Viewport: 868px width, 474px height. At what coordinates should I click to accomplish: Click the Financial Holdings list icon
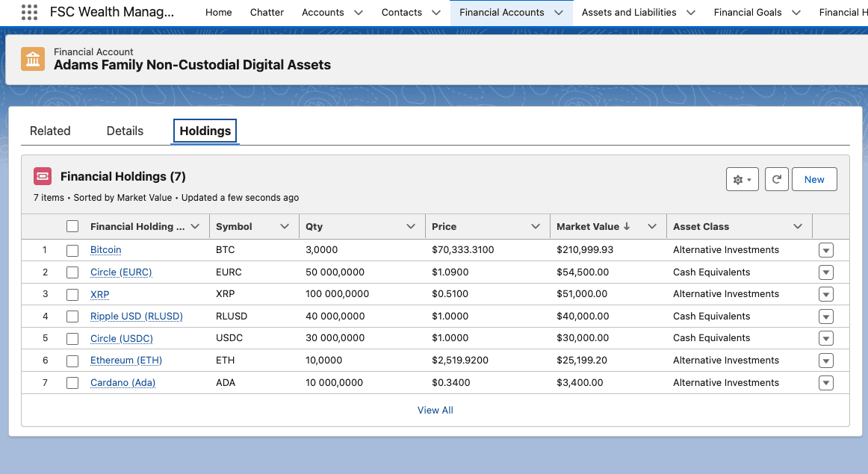coord(43,176)
